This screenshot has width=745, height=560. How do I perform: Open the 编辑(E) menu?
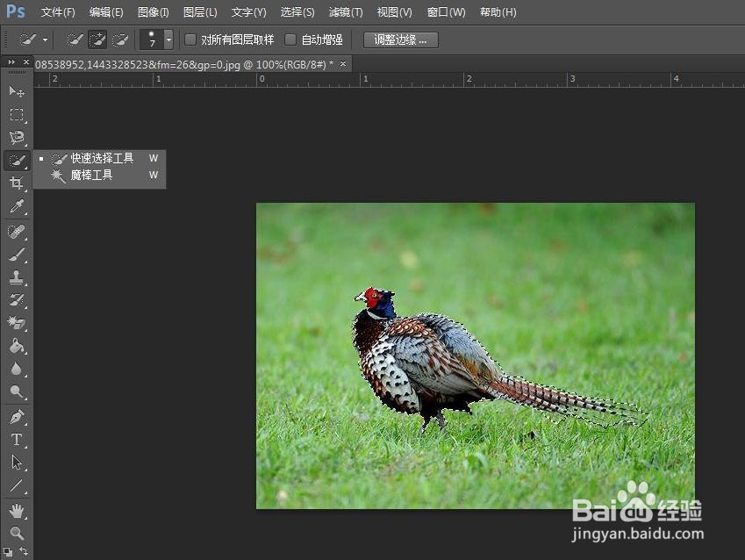[106, 12]
